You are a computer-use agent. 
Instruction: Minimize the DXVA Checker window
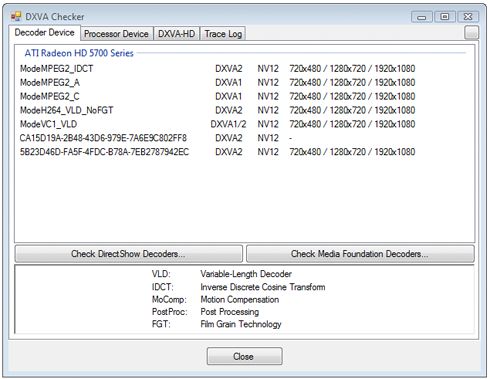(422, 17)
